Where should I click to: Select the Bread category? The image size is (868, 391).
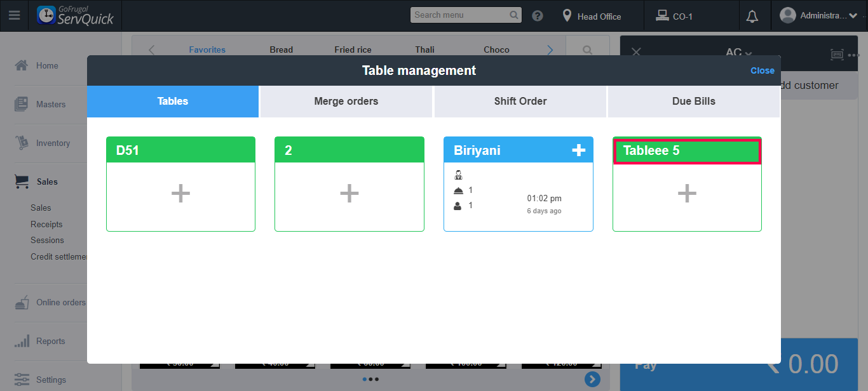(281, 50)
